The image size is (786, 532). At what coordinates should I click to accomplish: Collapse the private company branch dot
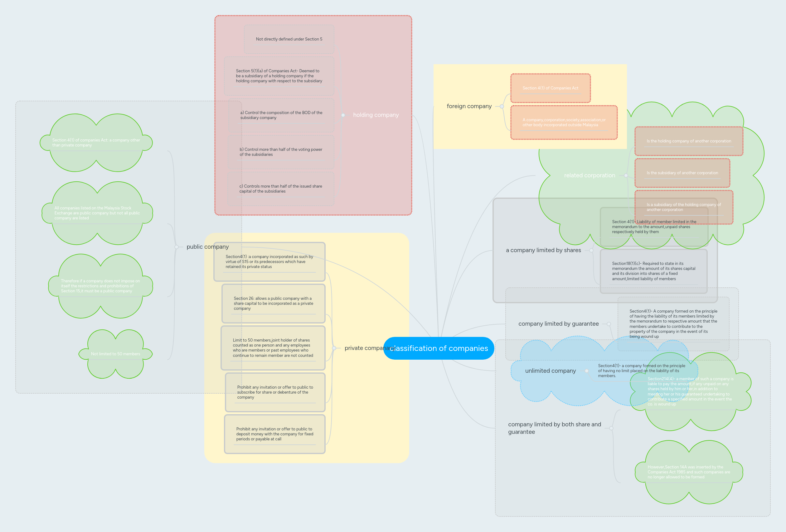(334, 348)
